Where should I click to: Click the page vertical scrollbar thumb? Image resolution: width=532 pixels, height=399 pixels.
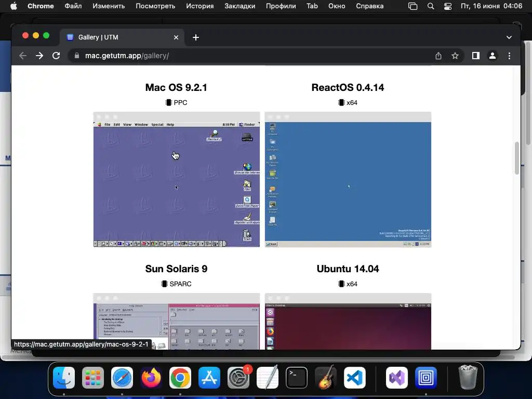point(517,158)
